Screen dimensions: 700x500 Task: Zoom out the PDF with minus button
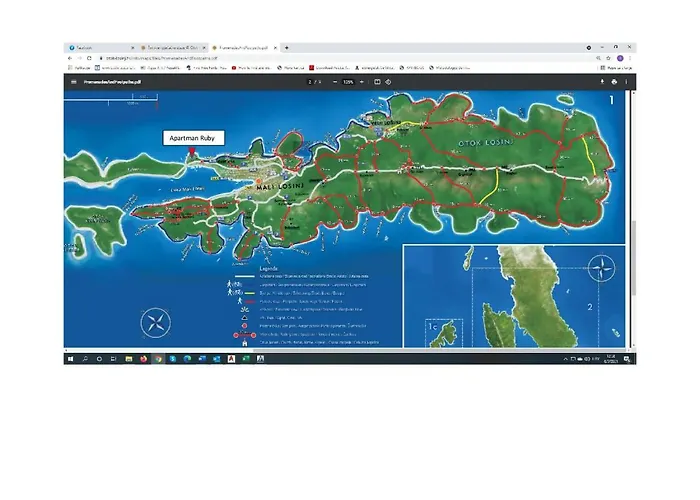tap(335, 82)
